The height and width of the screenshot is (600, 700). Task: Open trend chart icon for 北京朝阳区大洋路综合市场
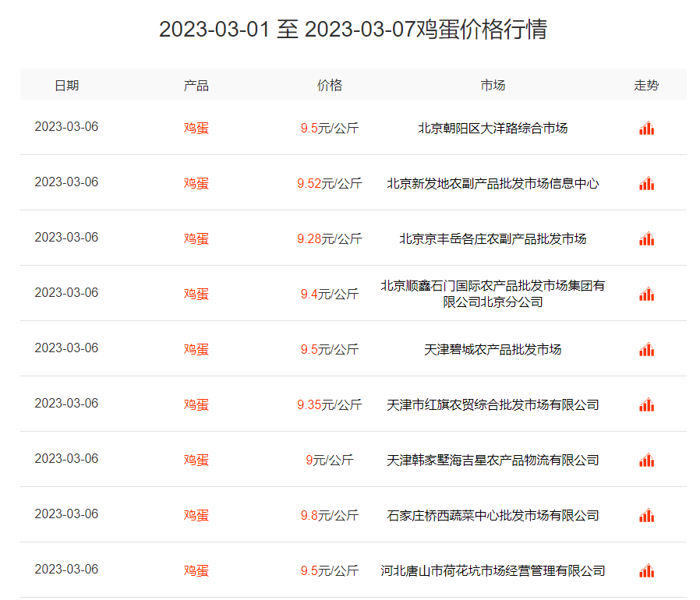click(x=646, y=129)
